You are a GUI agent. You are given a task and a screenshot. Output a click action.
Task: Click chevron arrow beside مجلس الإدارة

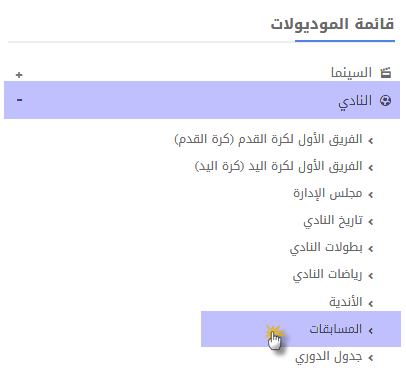tap(370, 195)
